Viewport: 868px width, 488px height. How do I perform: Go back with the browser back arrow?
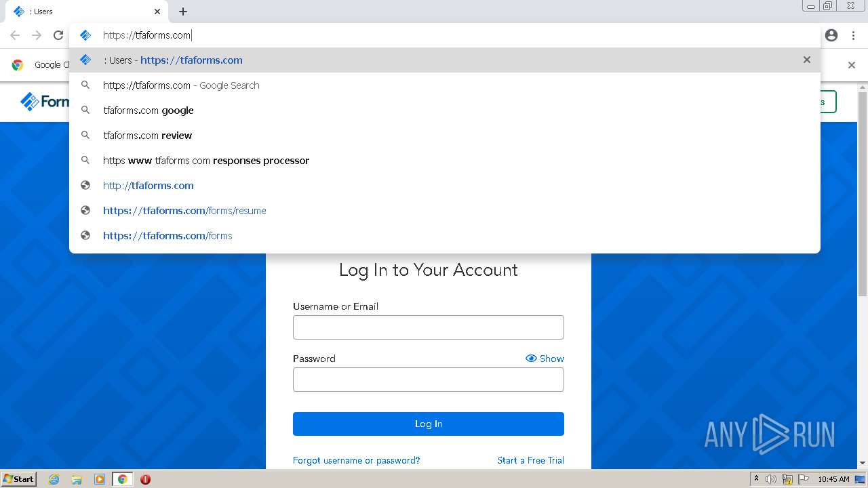coord(15,35)
